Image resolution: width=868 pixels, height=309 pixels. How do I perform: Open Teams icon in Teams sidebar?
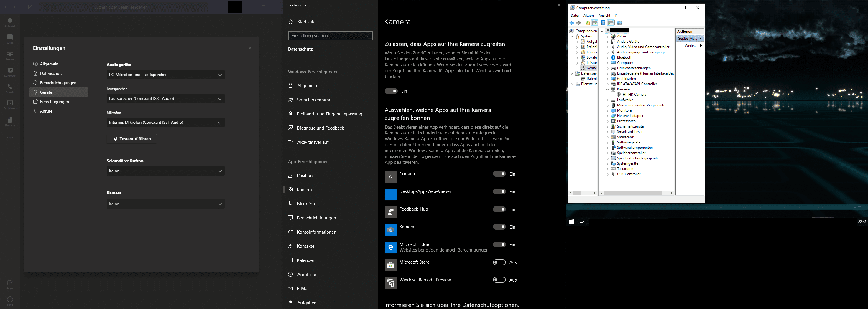point(10,56)
